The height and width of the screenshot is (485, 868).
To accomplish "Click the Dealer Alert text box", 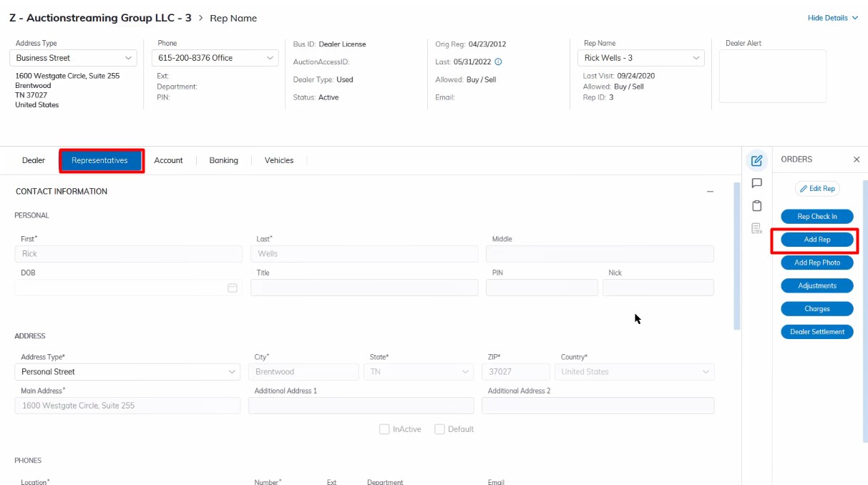I will tap(772, 76).
